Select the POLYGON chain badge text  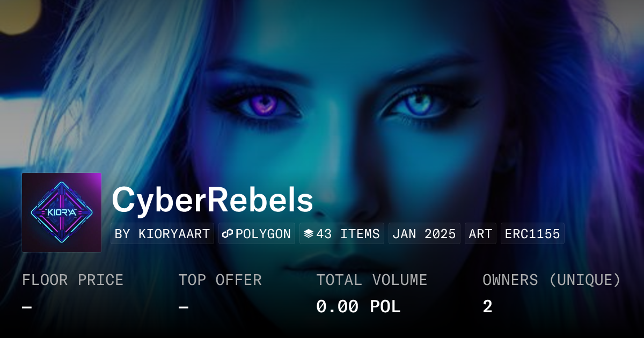[x=263, y=234]
